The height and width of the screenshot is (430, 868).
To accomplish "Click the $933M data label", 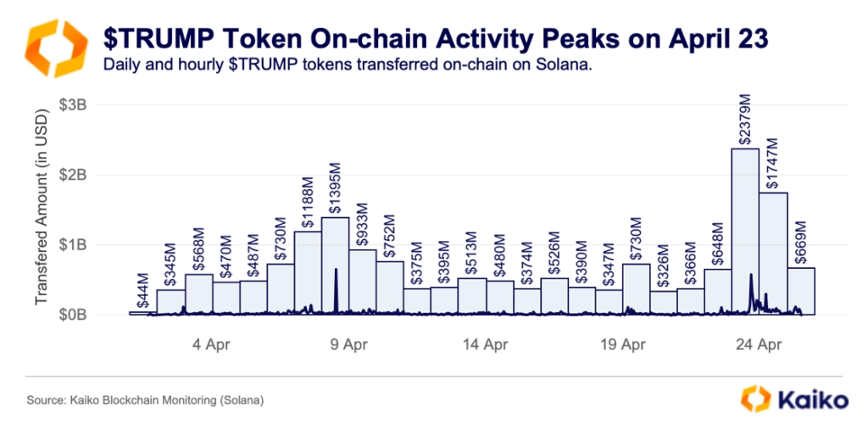I will point(363,224).
